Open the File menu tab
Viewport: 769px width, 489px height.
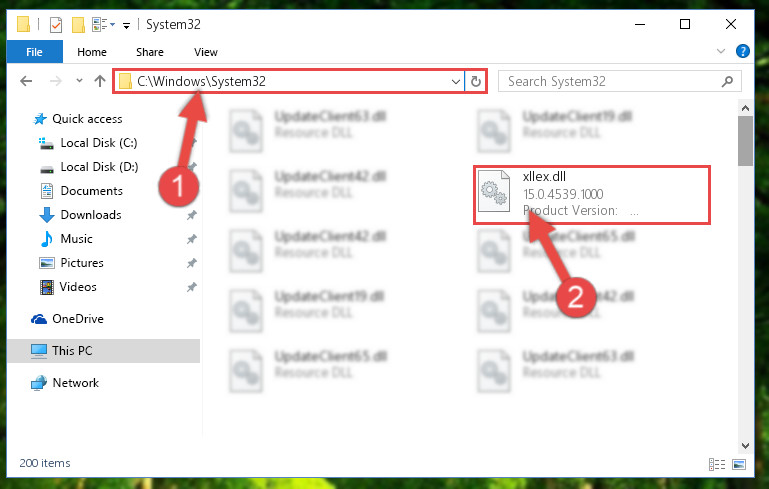tap(34, 52)
